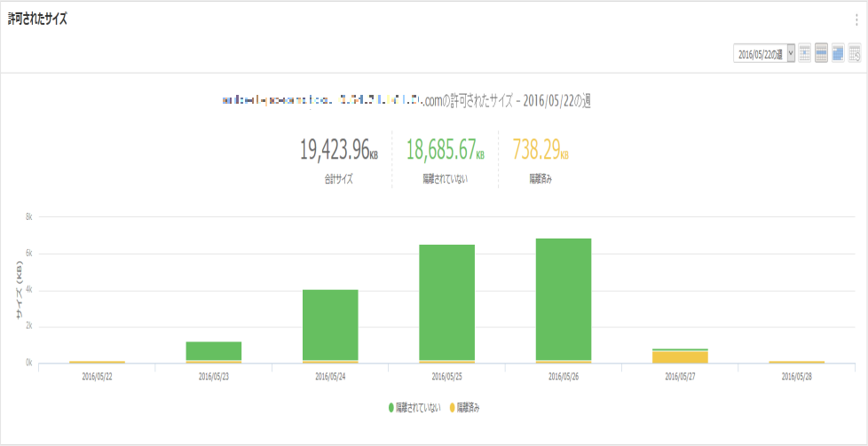This screenshot has width=868, height=446.
Task: Click the green legend color dot
Action: point(391,407)
